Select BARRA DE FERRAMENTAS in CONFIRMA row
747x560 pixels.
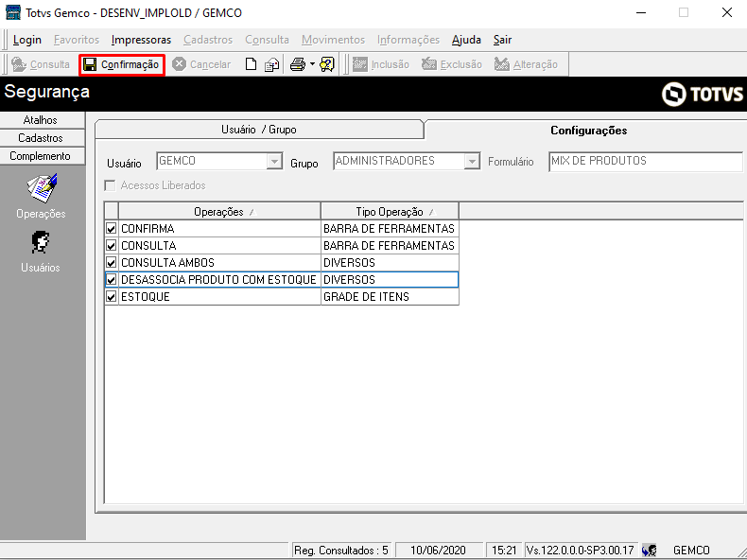pos(390,229)
